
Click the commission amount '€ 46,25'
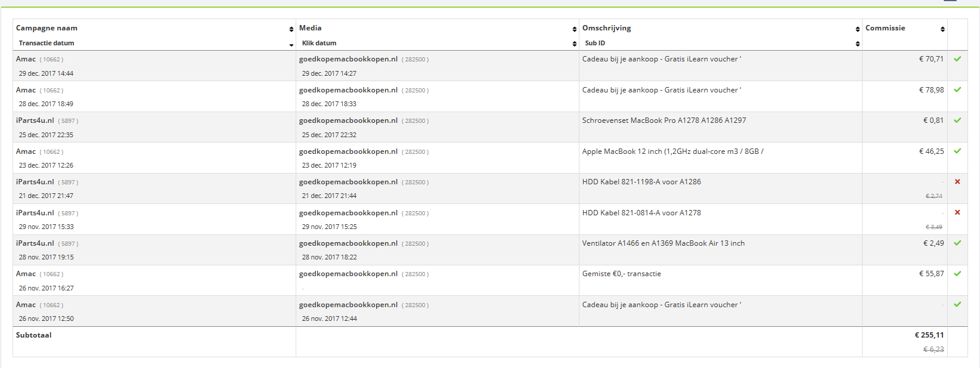[931, 151]
